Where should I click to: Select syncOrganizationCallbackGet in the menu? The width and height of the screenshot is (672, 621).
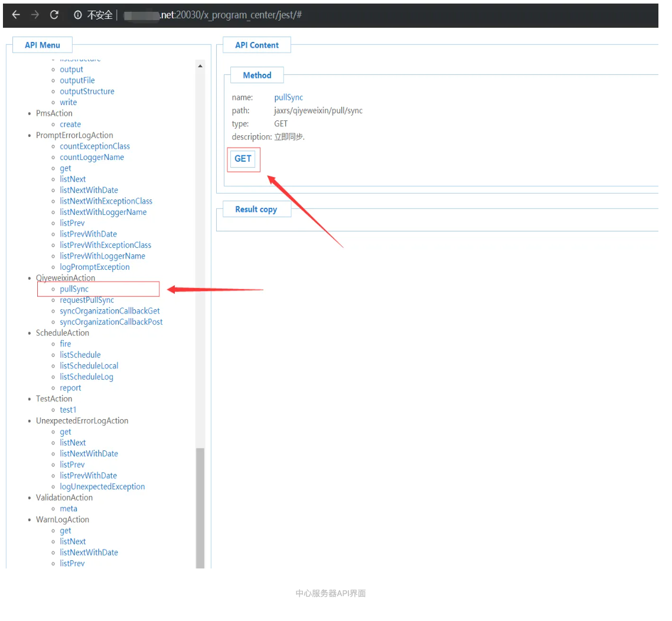coord(109,311)
